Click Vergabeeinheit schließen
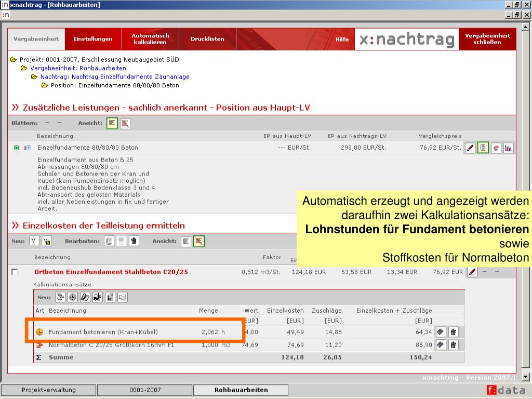Image resolution: width=532 pixels, height=399 pixels. pyautogui.click(x=487, y=39)
